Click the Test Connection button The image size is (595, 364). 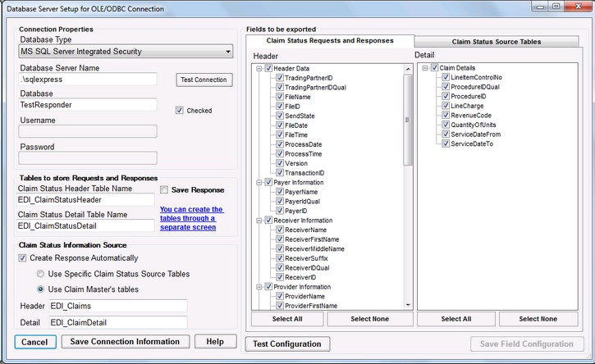pyautogui.click(x=204, y=80)
